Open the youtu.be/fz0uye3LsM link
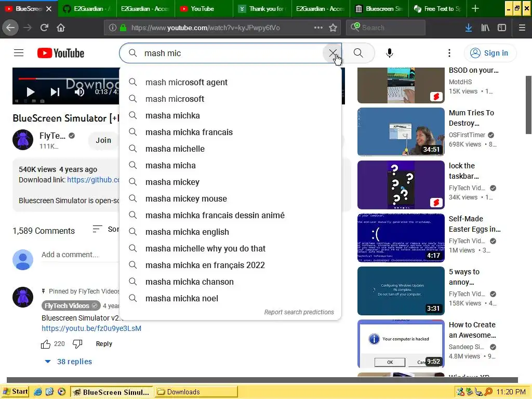532x399 pixels. pos(91,328)
